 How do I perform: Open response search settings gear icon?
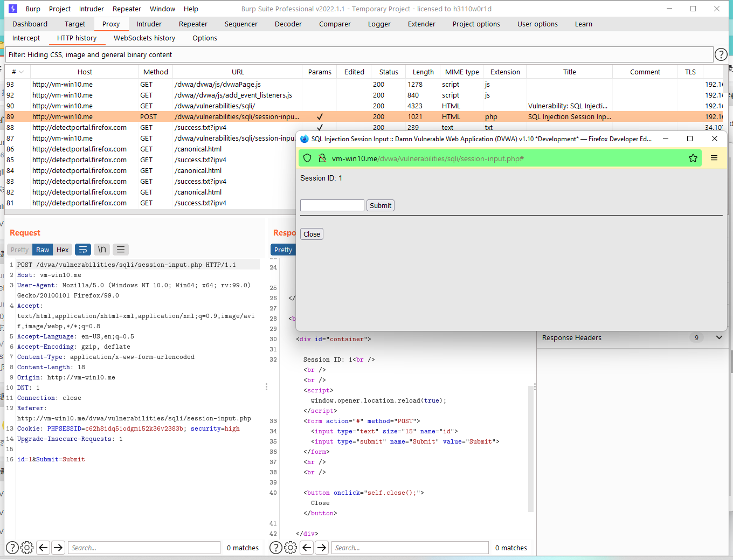tap(291, 548)
